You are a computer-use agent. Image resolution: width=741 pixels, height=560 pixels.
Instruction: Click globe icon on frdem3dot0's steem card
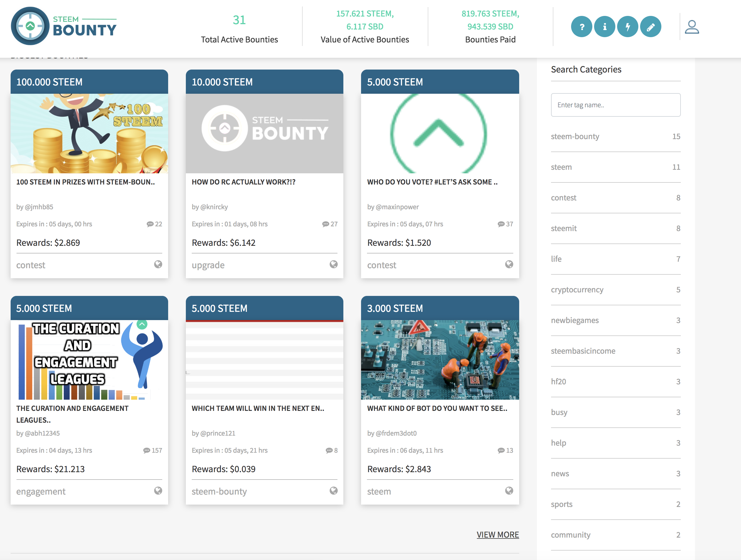(509, 491)
